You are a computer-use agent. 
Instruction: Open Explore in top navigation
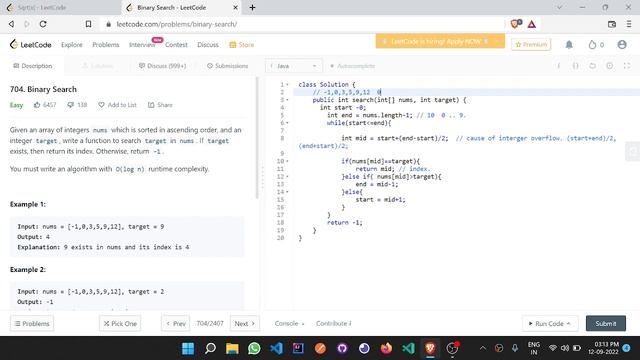point(72,44)
